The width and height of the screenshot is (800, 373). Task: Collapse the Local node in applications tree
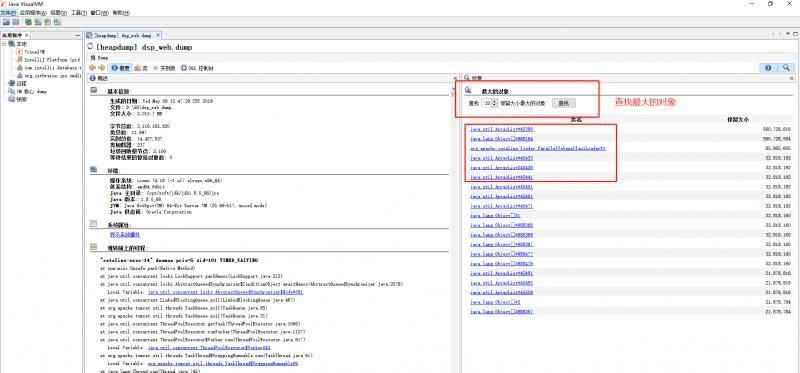coord(4,44)
